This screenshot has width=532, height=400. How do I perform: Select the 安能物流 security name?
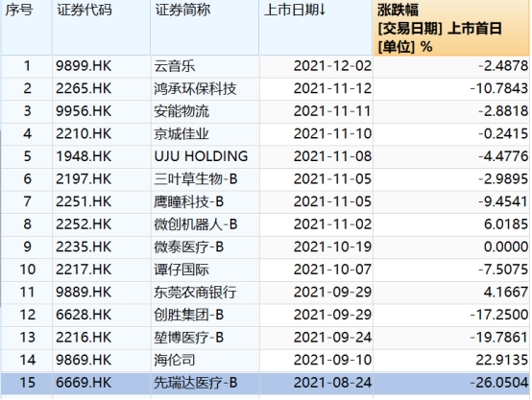(181, 111)
